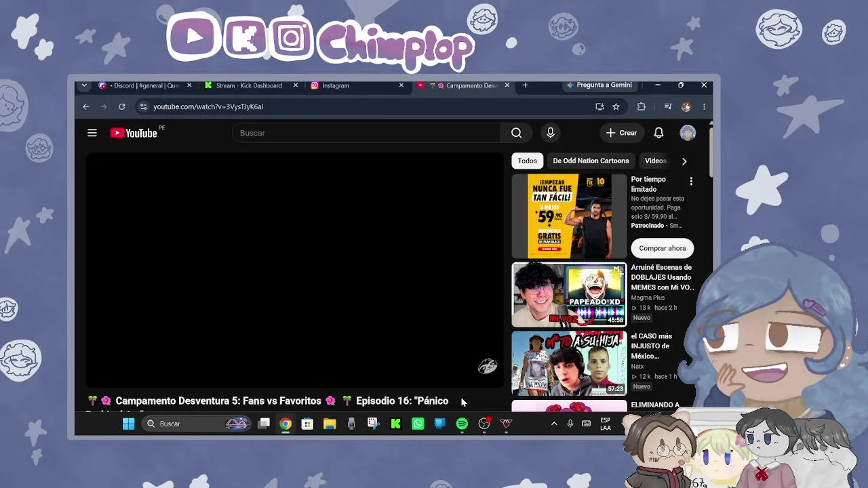868x488 pixels.
Task: Open a new browser tab
Action: (525, 85)
